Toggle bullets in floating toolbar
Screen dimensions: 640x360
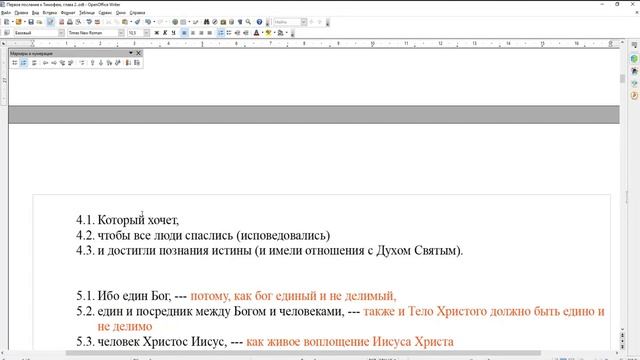tap(14, 63)
